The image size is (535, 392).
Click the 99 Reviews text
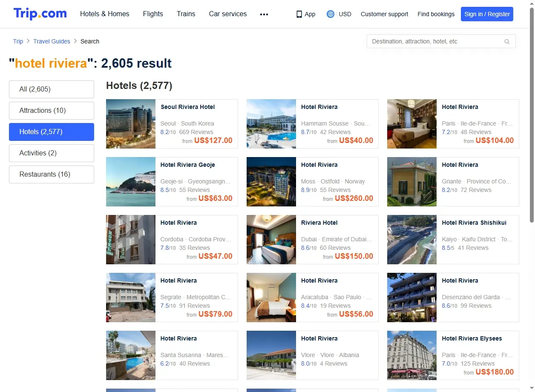(476, 306)
